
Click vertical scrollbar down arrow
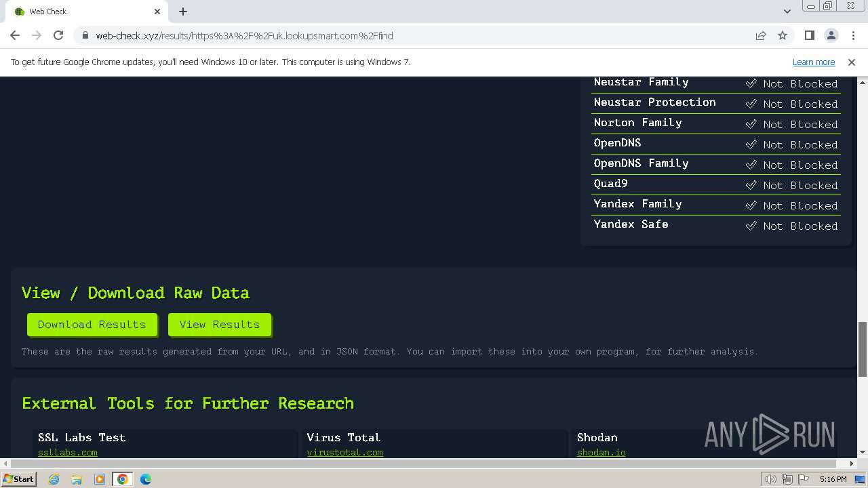(x=863, y=453)
